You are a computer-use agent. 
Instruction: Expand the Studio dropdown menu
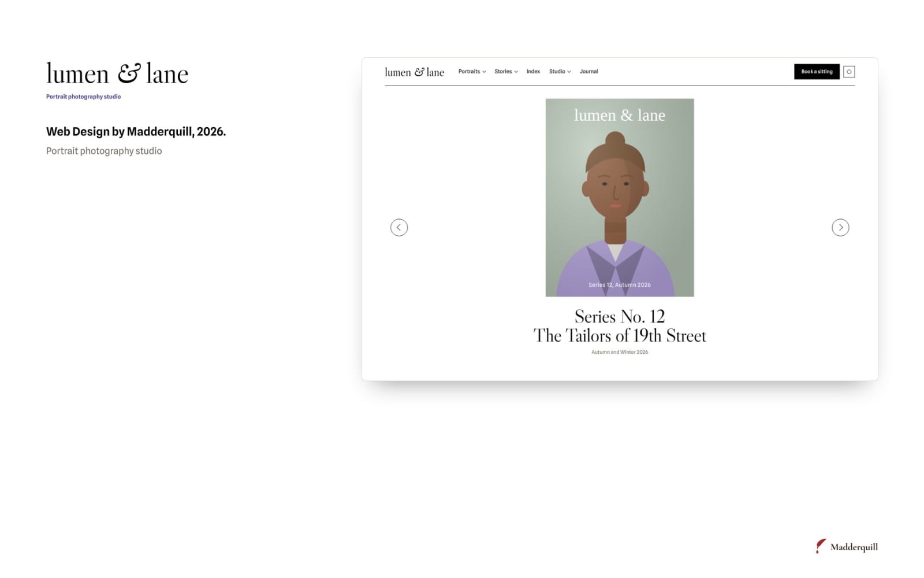(560, 72)
